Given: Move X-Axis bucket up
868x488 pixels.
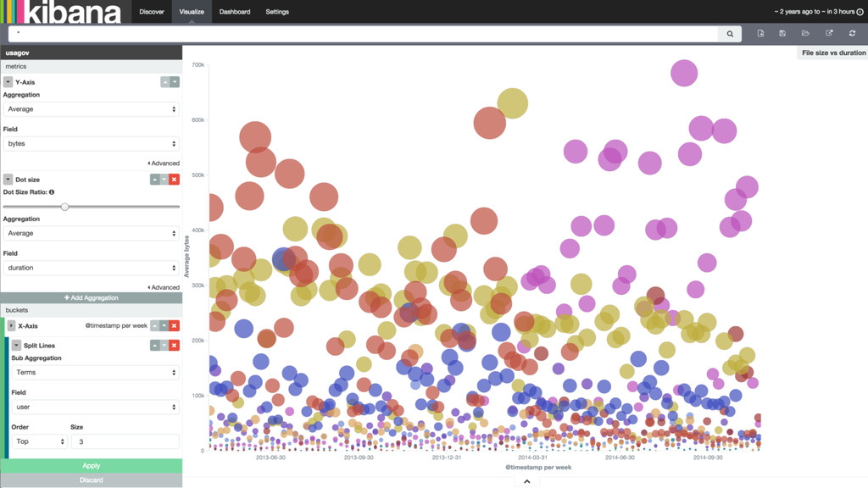Looking at the screenshot, I should 155,326.
